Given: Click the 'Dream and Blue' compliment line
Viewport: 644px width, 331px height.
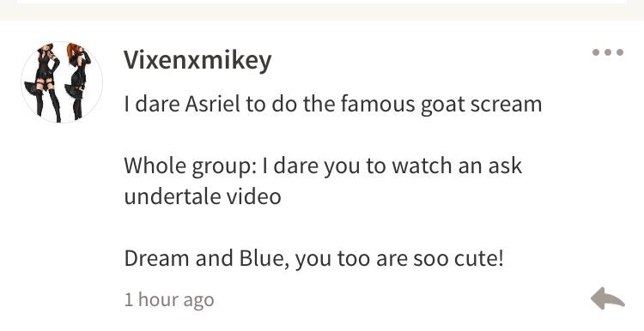Looking at the screenshot, I should (313, 258).
